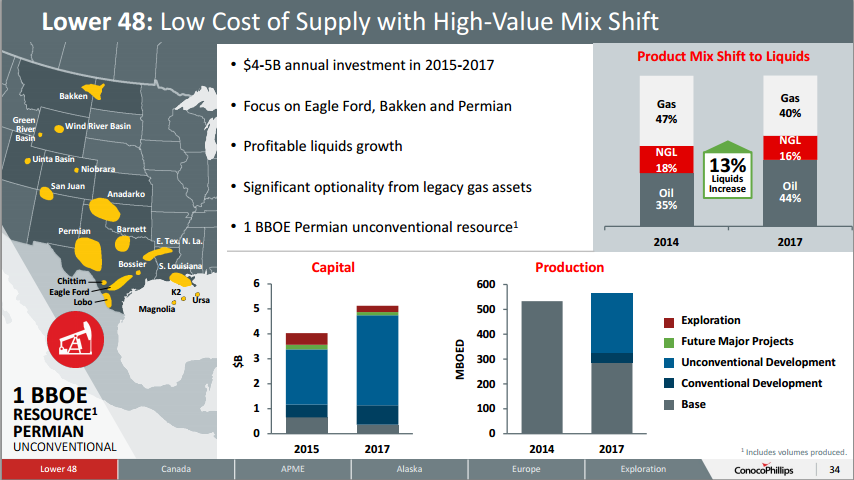This screenshot has height=480, width=854.
Task: Click the page number 34
Action: (834, 469)
